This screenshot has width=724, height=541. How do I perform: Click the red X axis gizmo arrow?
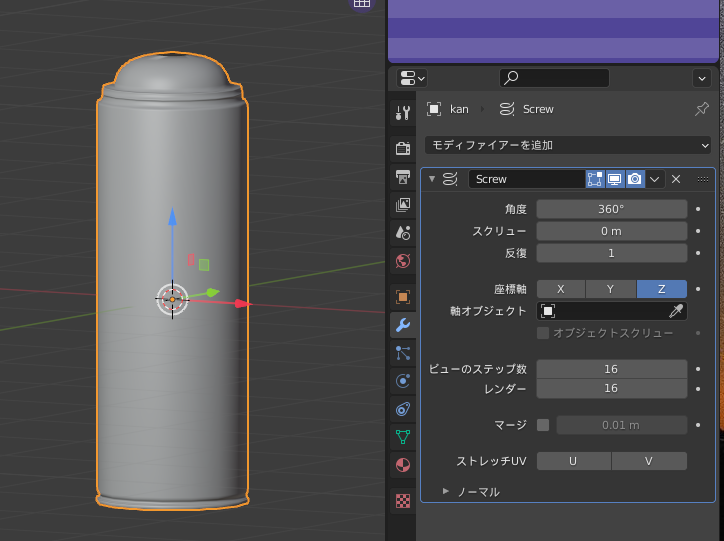coord(242,303)
